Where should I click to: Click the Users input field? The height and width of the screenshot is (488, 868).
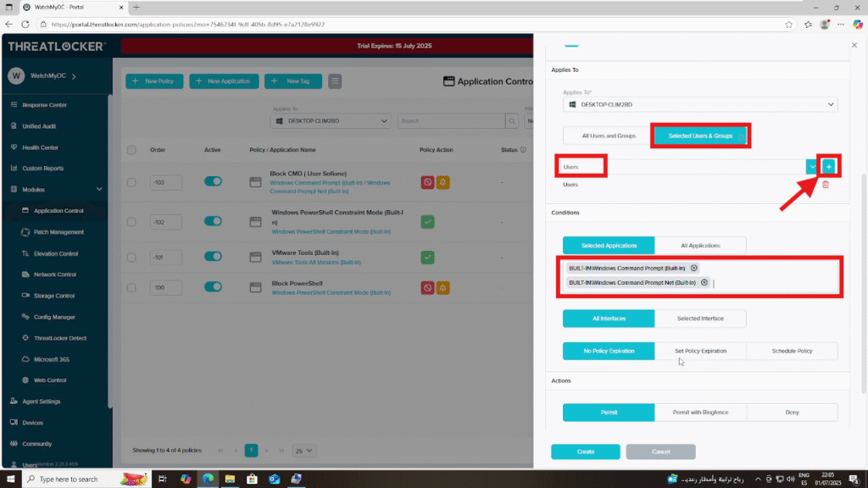tap(684, 167)
